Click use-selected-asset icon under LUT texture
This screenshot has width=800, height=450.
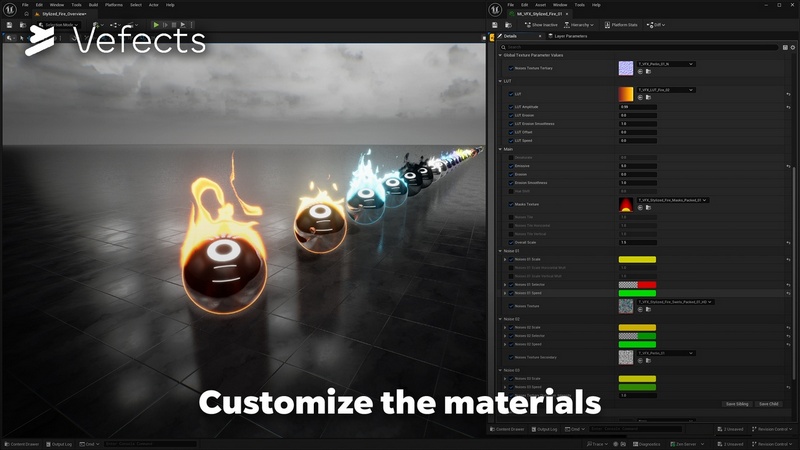point(639,98)
